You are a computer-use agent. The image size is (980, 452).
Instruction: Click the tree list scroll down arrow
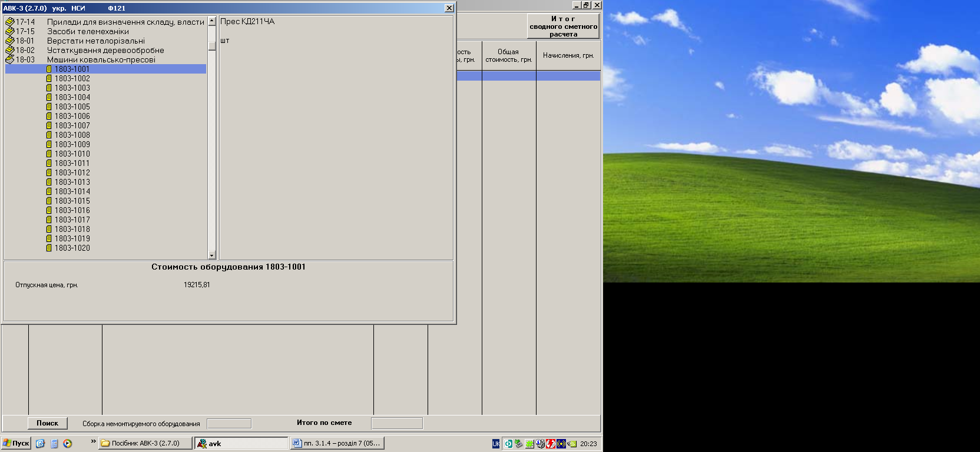pyautogui.click(x=212, y=255)
